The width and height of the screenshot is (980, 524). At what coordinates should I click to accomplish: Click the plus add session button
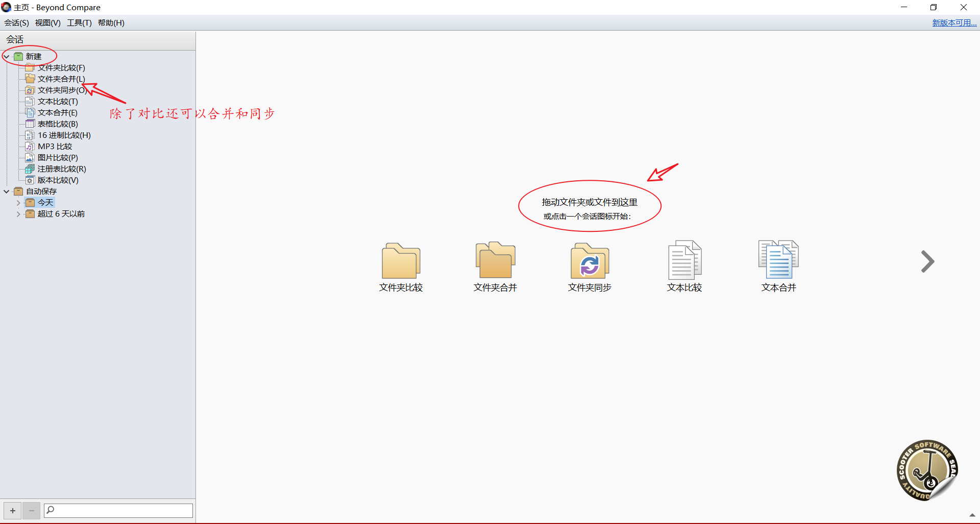(13, 510)
